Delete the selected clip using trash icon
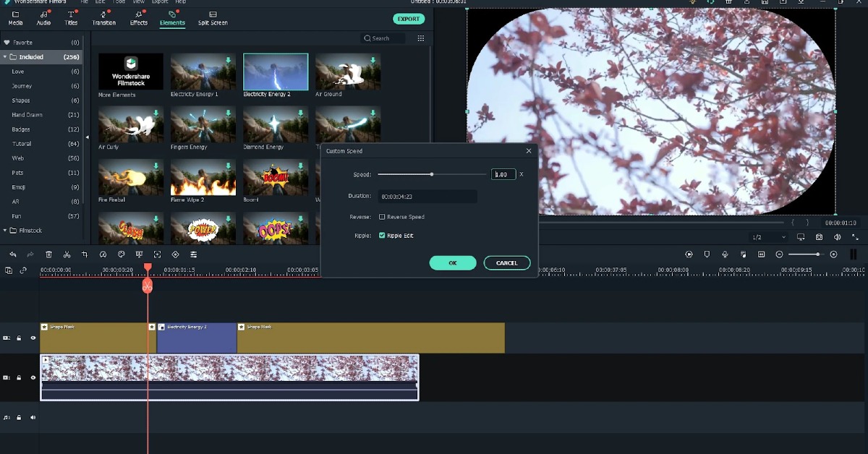Screen dimensions: 868x454 49,254
